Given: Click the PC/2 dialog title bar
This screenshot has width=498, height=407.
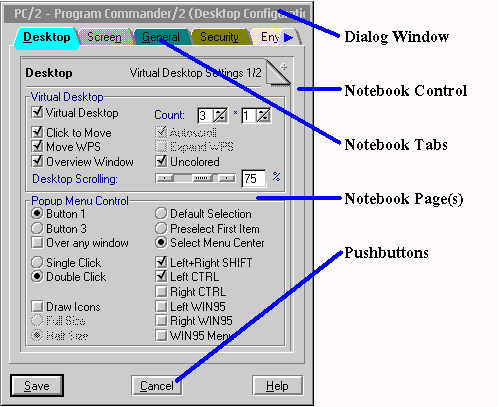Looking at the screenshot, I should (157, 14).
